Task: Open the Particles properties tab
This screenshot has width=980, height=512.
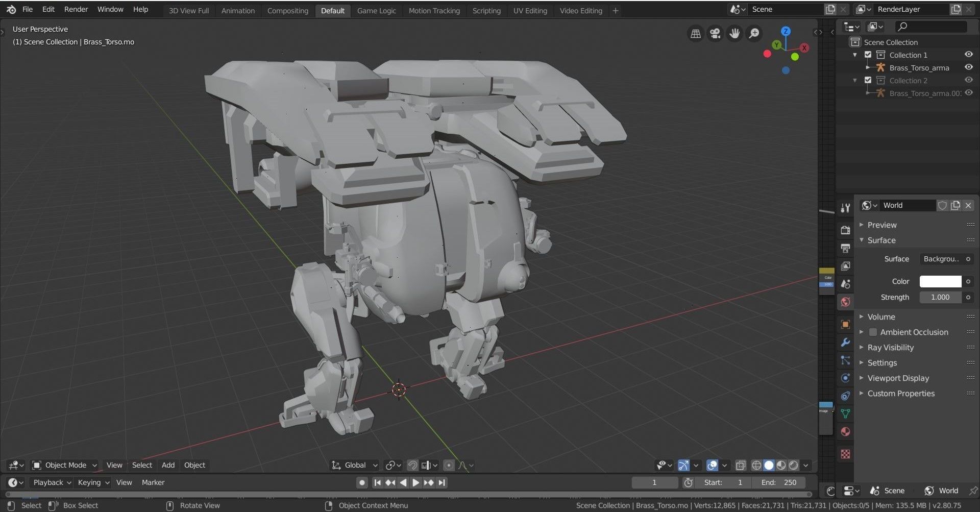Action: click(x=845, y=360)
